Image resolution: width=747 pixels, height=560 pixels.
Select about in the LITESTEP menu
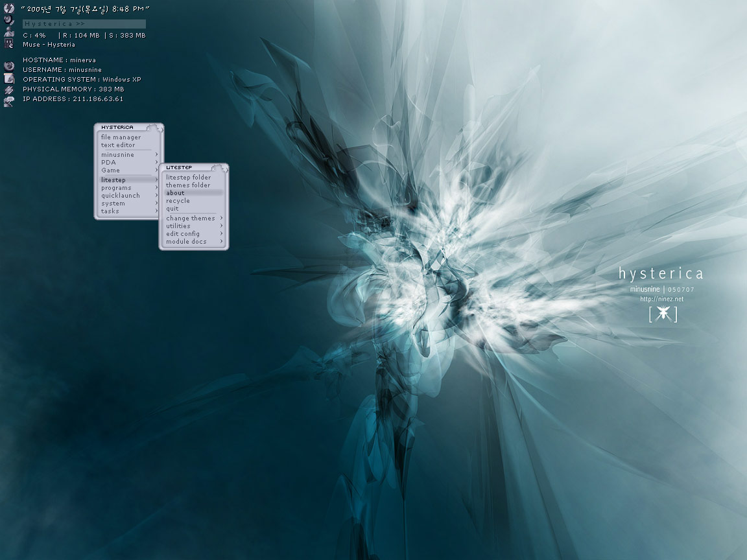[x=175, y=192]
